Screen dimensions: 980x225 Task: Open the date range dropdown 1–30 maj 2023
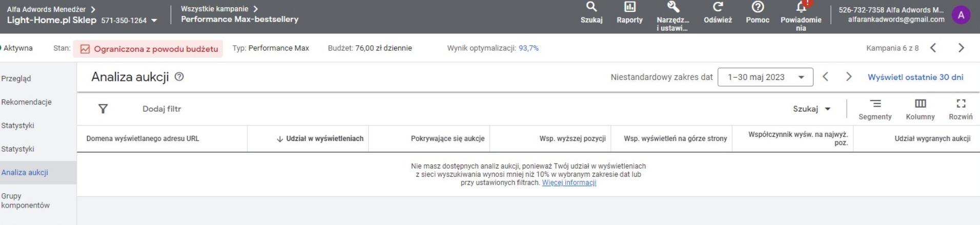[x=765, y=77]
